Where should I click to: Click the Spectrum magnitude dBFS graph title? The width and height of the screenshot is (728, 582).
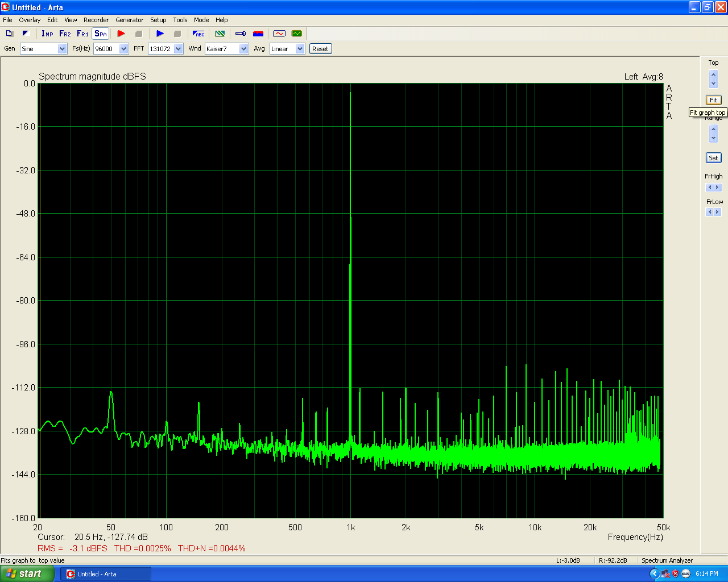(x=92, y=77)
